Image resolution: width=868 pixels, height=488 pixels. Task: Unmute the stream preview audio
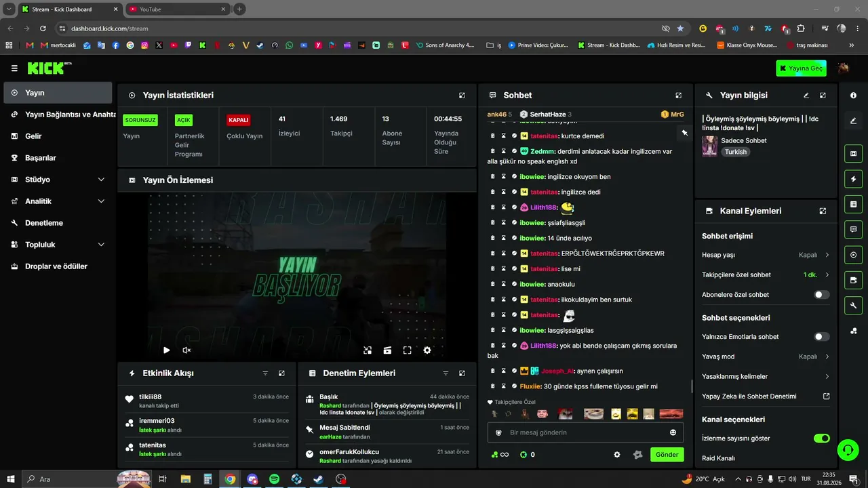pyautogui.click(x=186, y=350)
